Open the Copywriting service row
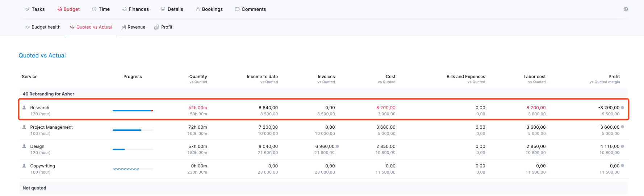Viewport: 644px width, 196px height. tap(323, 169)
